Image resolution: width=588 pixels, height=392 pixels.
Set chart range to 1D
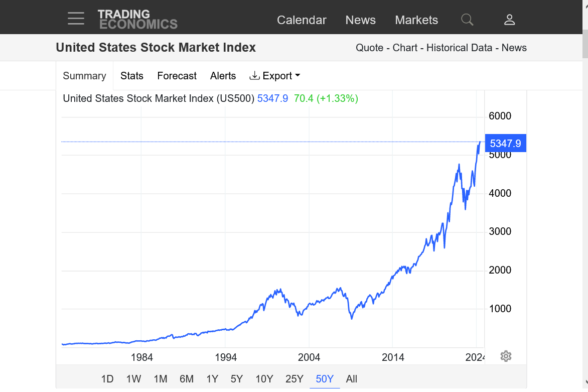107,379
